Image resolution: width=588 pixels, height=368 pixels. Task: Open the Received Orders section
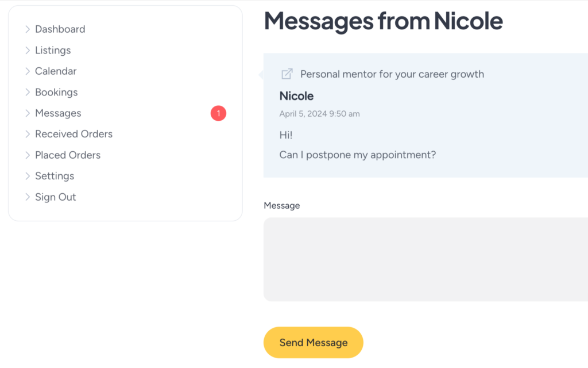tap(73, 134)
